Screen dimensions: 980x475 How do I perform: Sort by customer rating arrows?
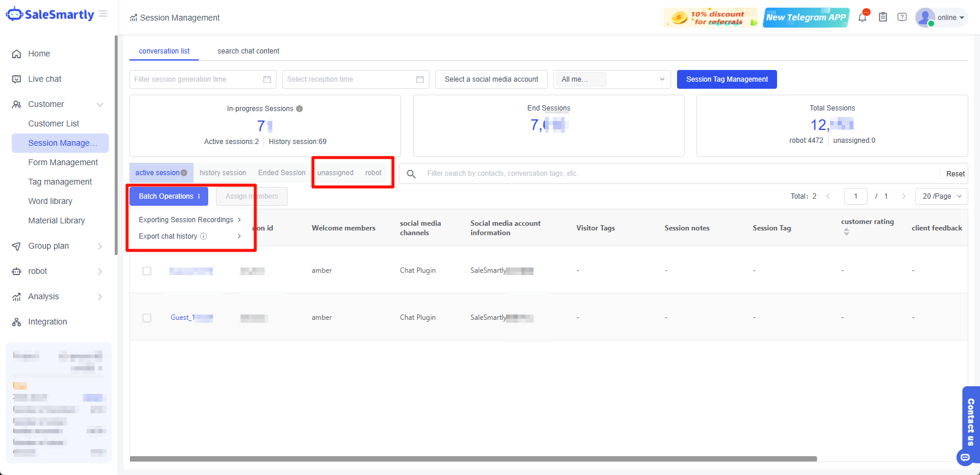coord(846,232)
